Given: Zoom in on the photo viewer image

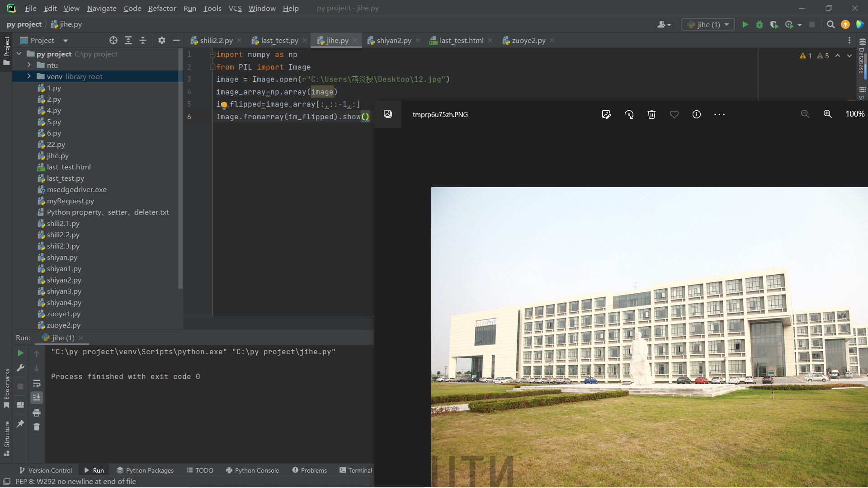Looking at the screenshot, I should click(827, 114).
